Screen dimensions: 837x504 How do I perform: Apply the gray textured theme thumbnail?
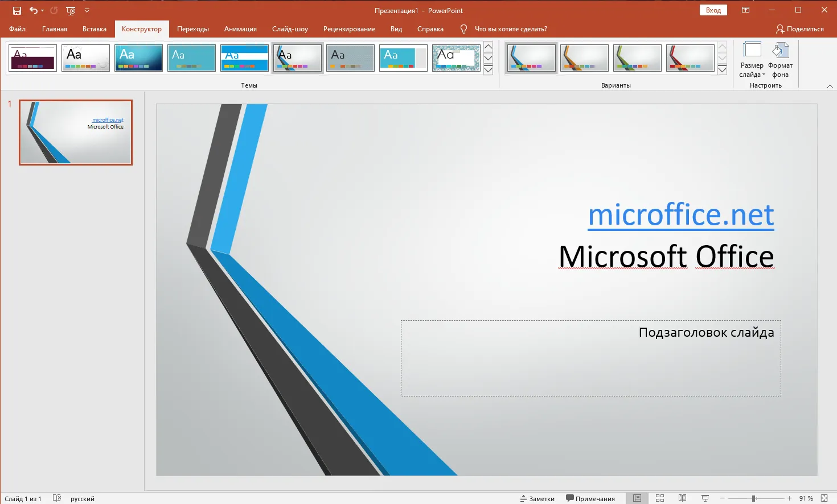click(x=350, y=58)
